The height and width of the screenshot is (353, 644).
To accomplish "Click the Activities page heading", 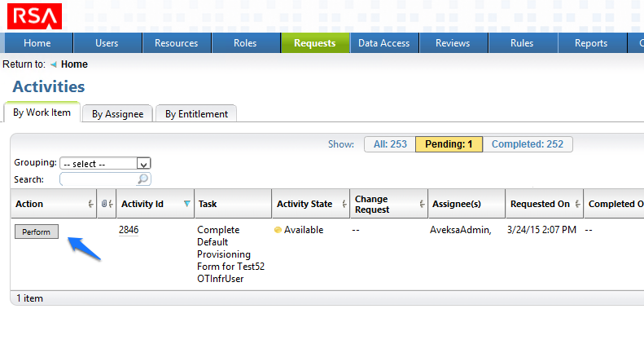I will (49, 86).
